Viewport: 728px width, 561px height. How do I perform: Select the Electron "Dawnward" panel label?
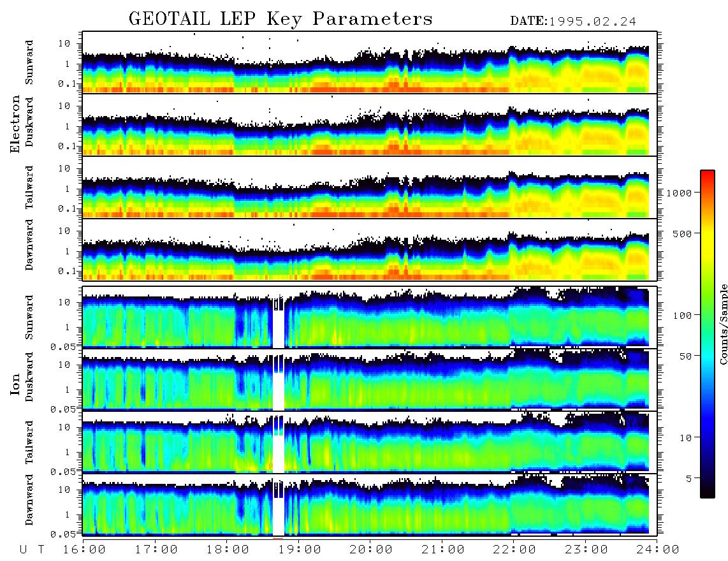(29, 245)
